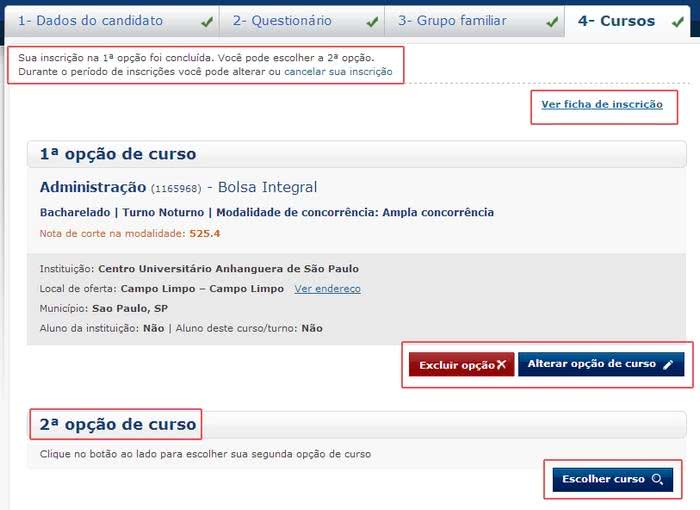The image size is (700, 510).
Task: Click 'Bacharelado' degree text
Action: [x=75, y=213]
